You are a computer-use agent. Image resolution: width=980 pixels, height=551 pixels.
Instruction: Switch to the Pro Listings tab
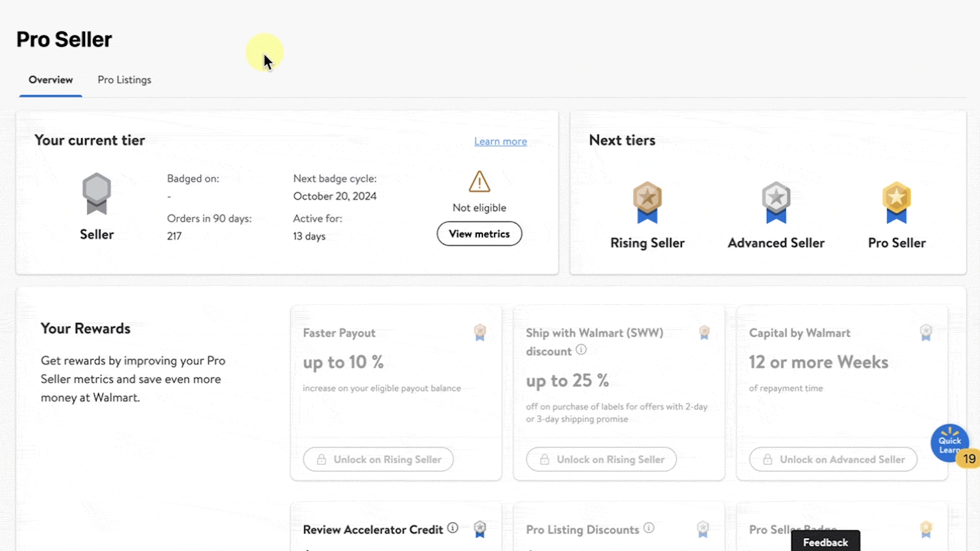coord(125,80)
